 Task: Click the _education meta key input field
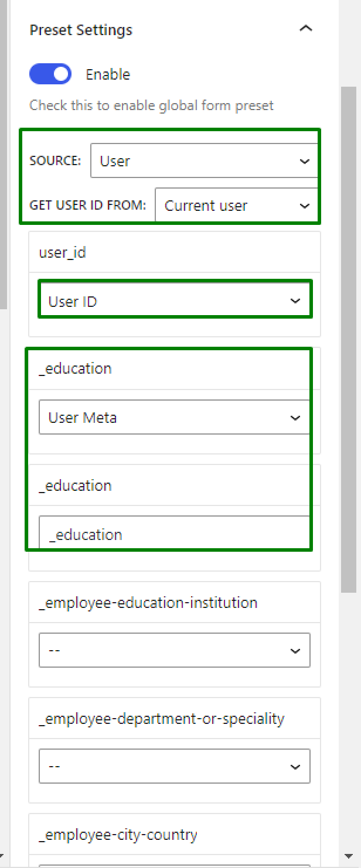(175, 533)
